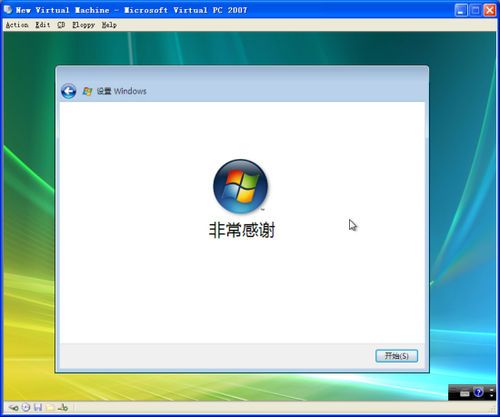This screenshot has height=417, width=500.
Task: Open the Action menu
Action: tap(17, 25)
